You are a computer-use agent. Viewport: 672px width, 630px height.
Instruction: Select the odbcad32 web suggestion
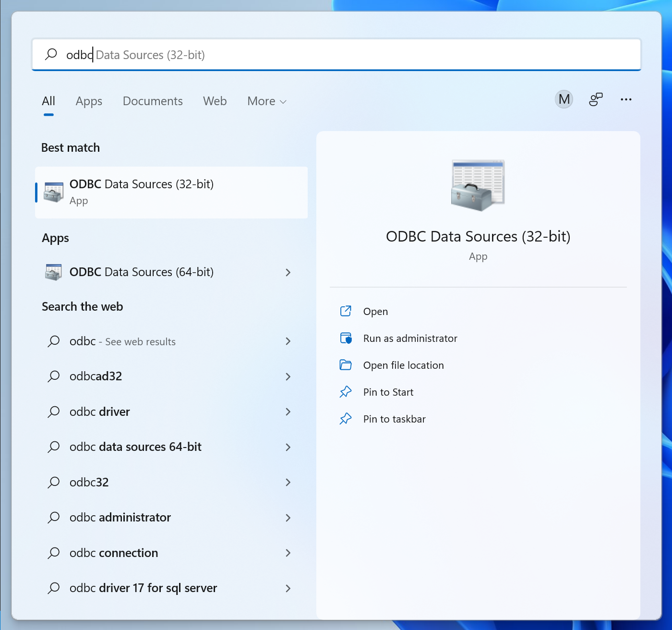(x=171, y=376)
